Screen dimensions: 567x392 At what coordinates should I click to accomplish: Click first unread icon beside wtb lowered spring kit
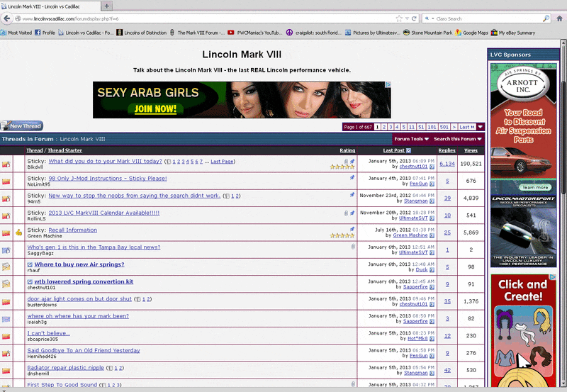pos(30,281)
